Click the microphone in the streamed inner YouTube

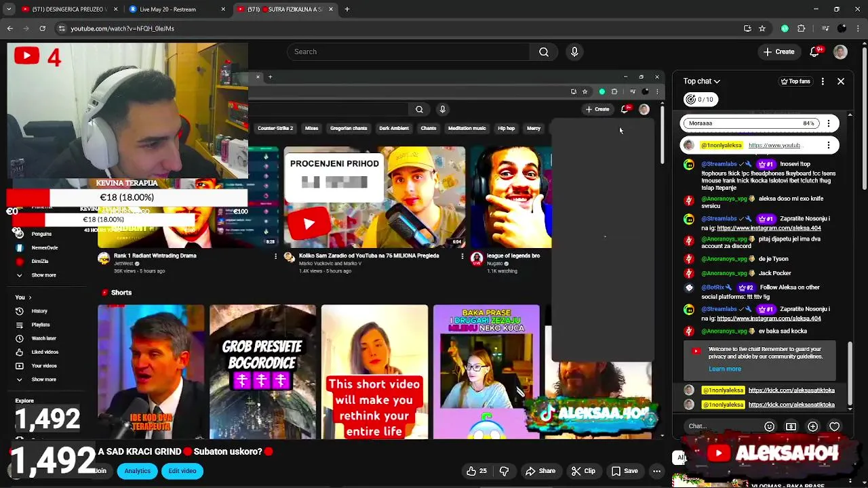tap(442, 109)
